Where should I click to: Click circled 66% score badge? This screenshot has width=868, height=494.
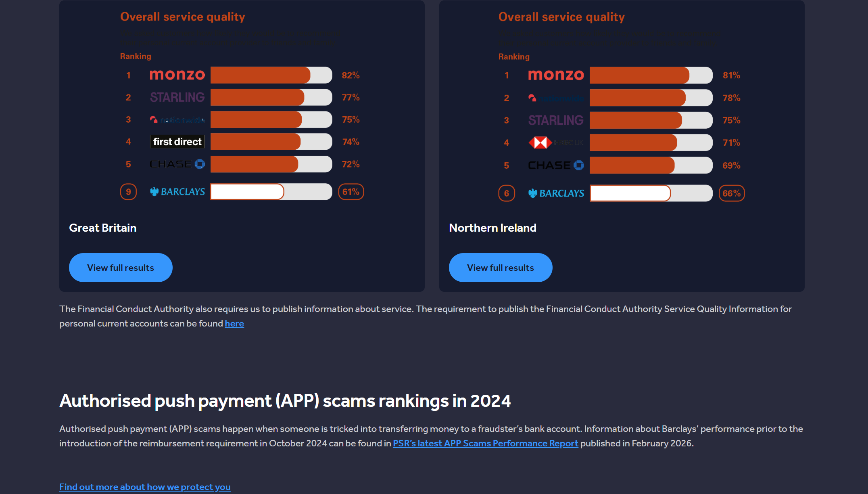(731, 193)
